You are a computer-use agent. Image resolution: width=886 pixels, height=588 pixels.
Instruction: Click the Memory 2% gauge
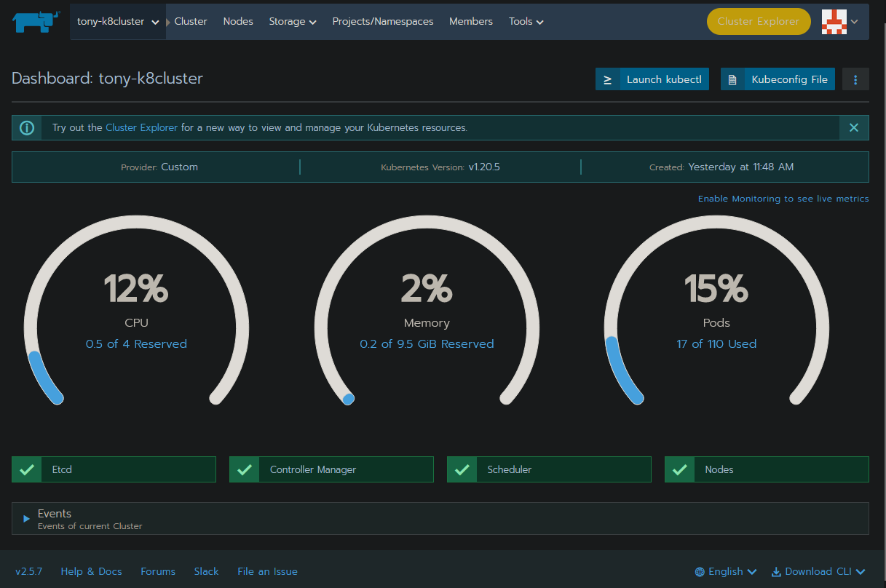(x=427, y=309)
